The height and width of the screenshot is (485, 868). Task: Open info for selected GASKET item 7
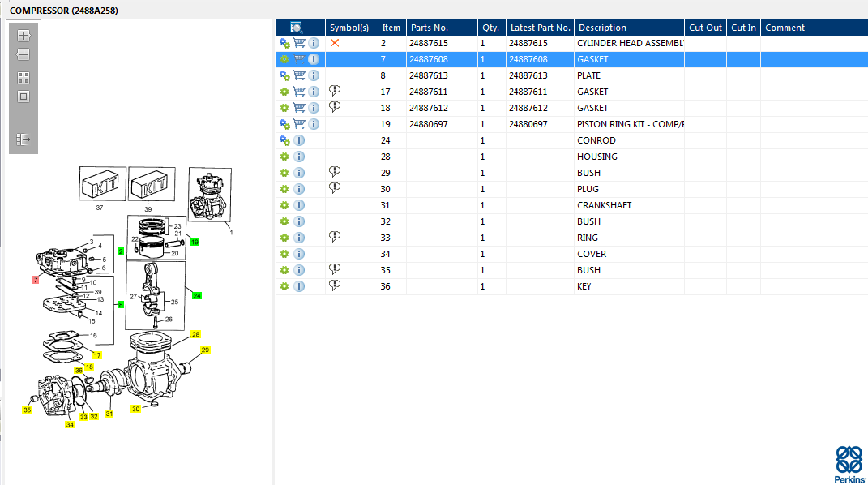click(314, 58)
